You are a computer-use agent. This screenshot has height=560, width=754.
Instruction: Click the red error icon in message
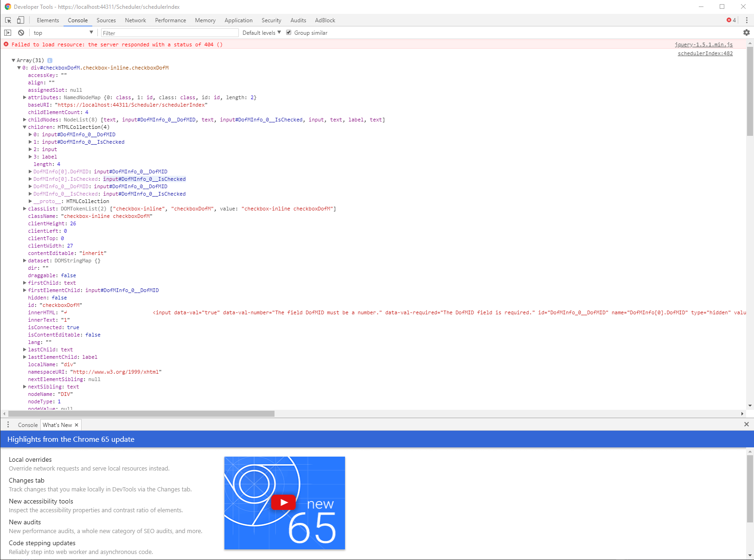pos(6,45)
